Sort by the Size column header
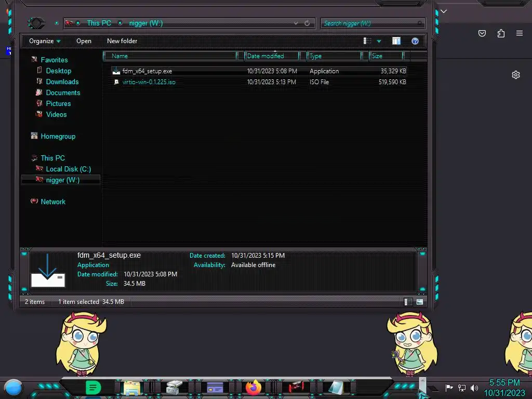 386,56
